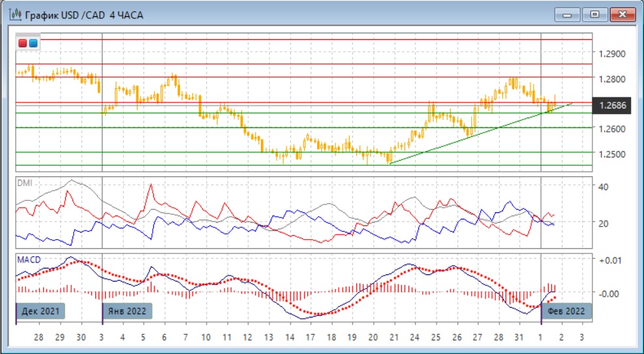Click the График USD/CAD window title

84,14
